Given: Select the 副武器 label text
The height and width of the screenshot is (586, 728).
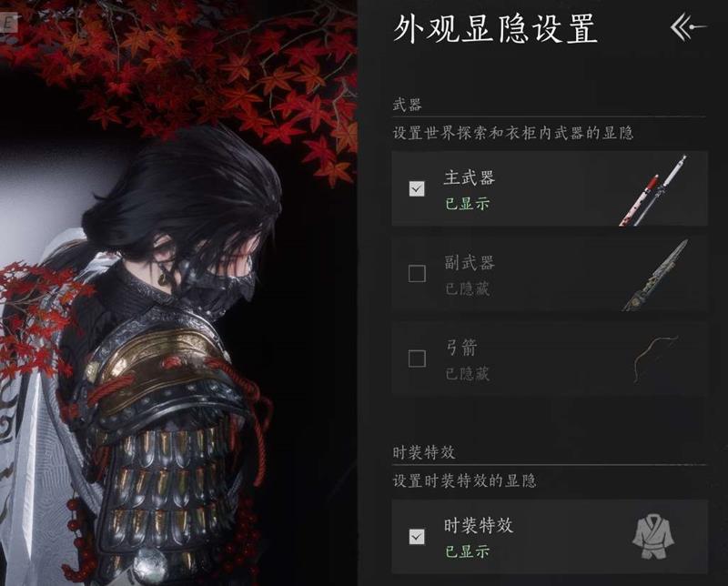Looking at the screenshot, I should 469,262.
